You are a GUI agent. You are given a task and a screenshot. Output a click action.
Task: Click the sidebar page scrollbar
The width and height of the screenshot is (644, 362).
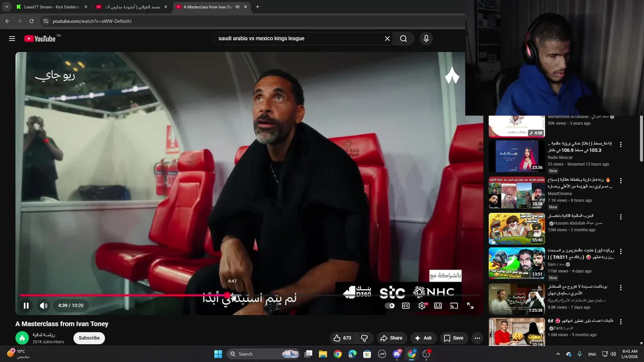pyautogui.click(x=641, y=138)
